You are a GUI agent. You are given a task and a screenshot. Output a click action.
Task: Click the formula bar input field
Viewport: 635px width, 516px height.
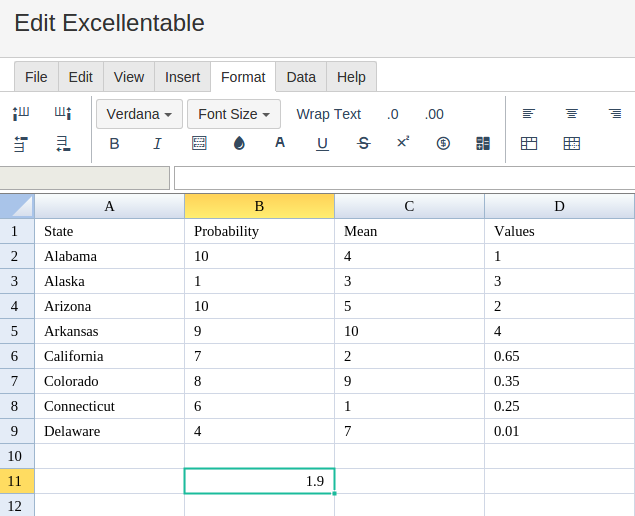click(405, 178)
